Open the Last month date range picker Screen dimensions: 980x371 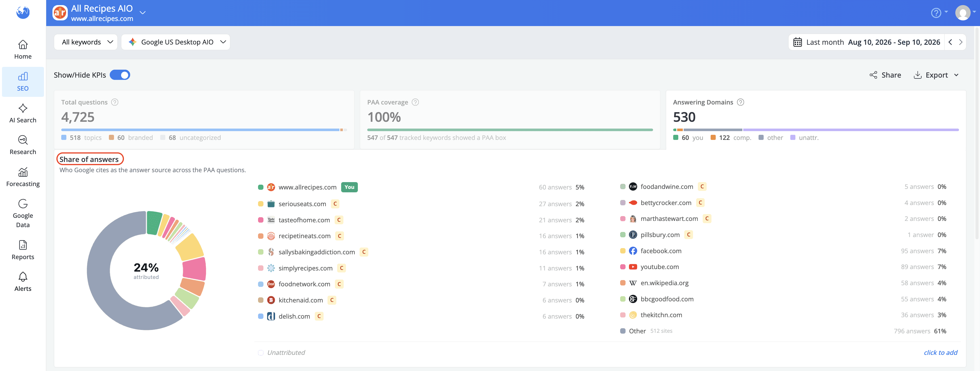pos(866,42)
